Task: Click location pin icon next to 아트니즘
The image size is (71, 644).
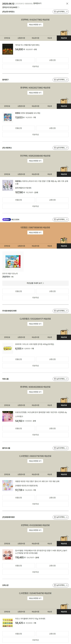Action: tap(55, 379)
